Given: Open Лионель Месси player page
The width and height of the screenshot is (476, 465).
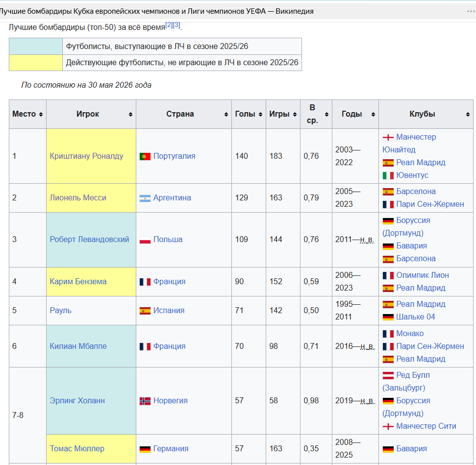Looking at the screenshot, I should tap(78, 197).
